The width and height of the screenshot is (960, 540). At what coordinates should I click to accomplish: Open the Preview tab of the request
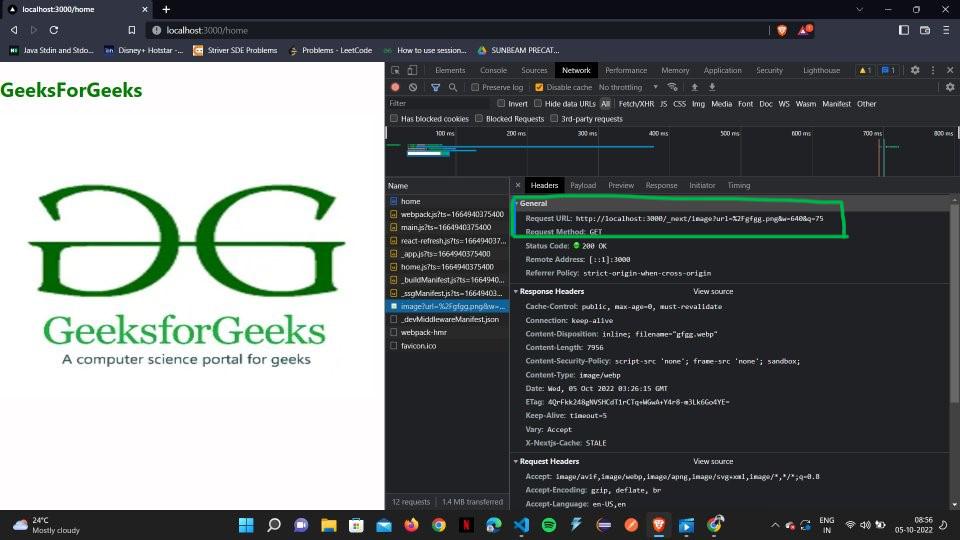[621, 185]
